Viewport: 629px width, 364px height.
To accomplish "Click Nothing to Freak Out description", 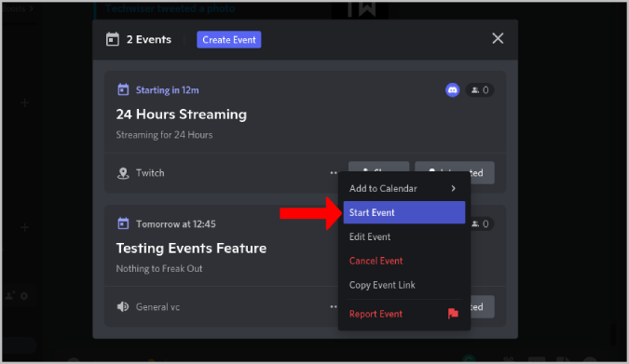I will (159, 269).
